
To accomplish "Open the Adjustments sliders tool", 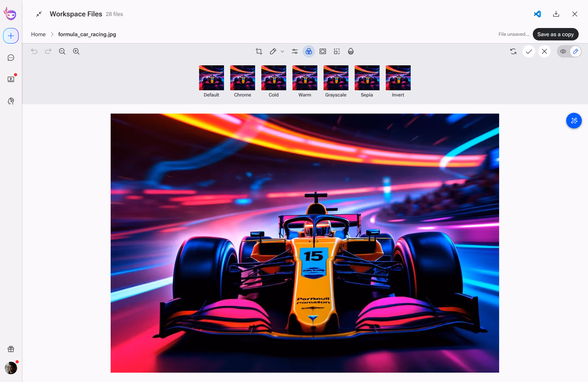I will tap(295, 51).
